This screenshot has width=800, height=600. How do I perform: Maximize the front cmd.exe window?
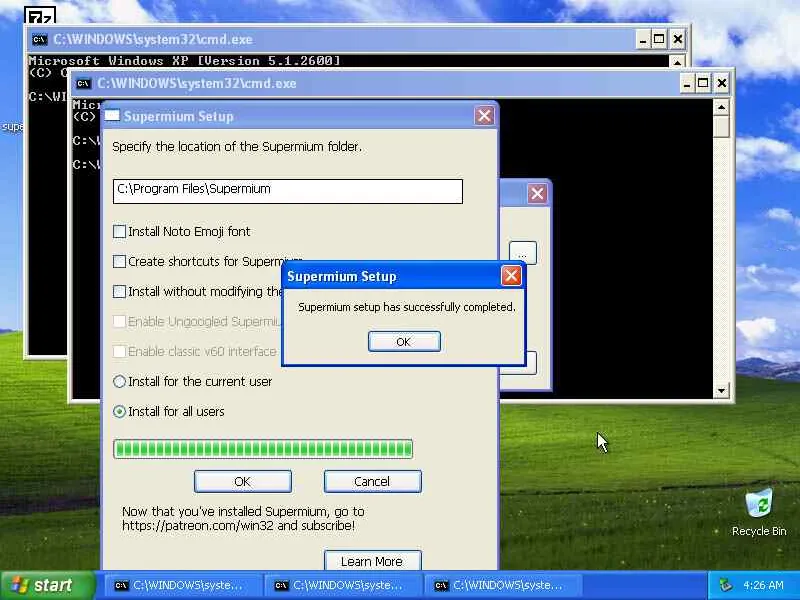coord(703,83)
